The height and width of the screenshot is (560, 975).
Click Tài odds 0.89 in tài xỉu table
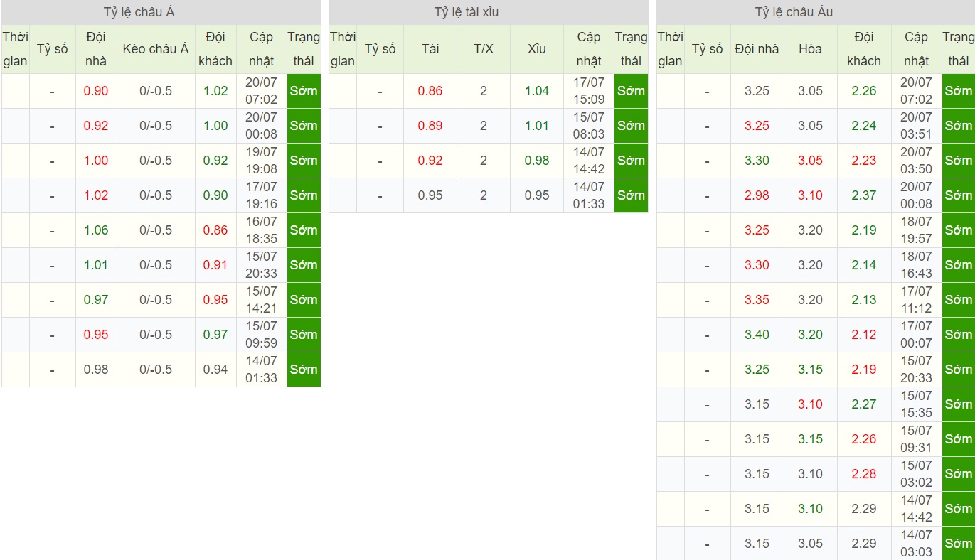point(430,126)
